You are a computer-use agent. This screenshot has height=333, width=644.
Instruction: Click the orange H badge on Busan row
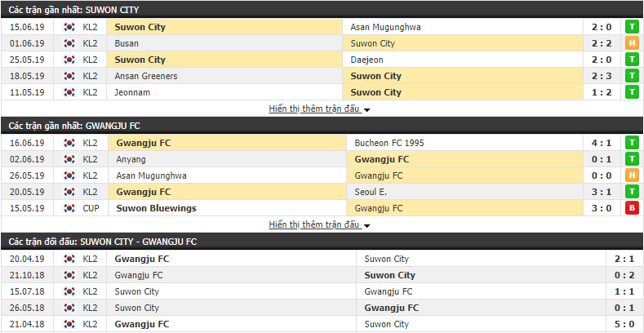point(632,43)
